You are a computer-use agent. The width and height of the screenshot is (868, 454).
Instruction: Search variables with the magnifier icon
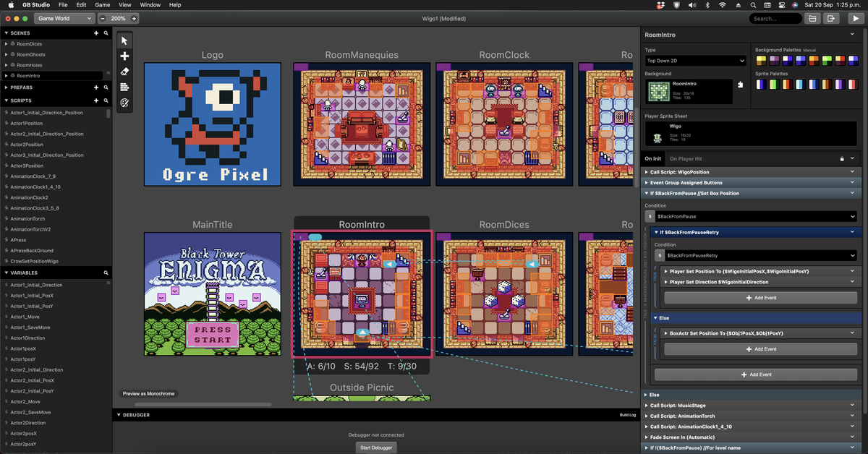[x=106, y=273]
